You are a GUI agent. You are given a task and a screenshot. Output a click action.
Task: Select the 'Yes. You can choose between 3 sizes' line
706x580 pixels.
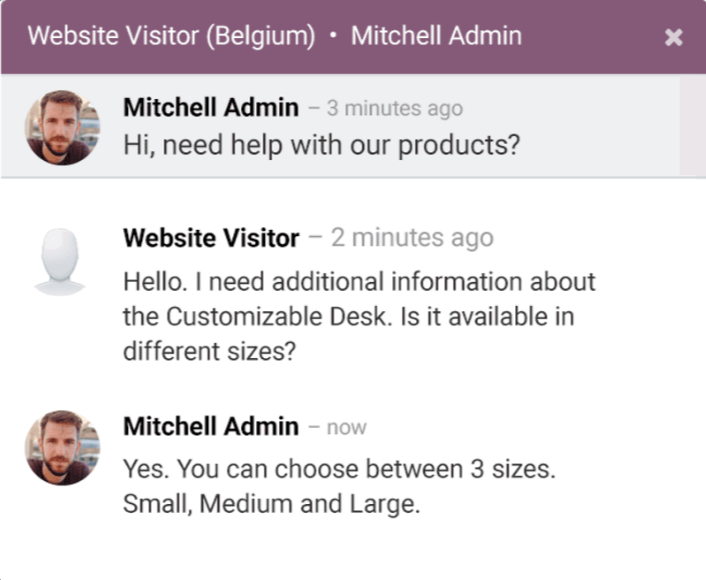339,469
